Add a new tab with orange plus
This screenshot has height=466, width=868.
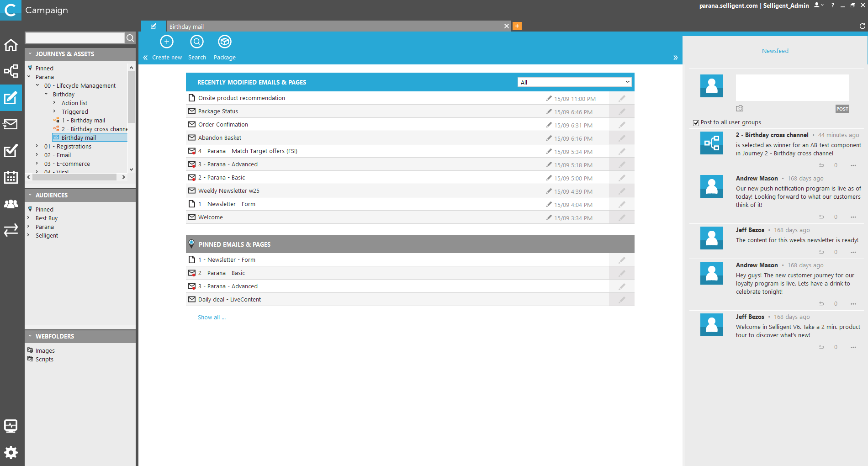pos(517,26)
